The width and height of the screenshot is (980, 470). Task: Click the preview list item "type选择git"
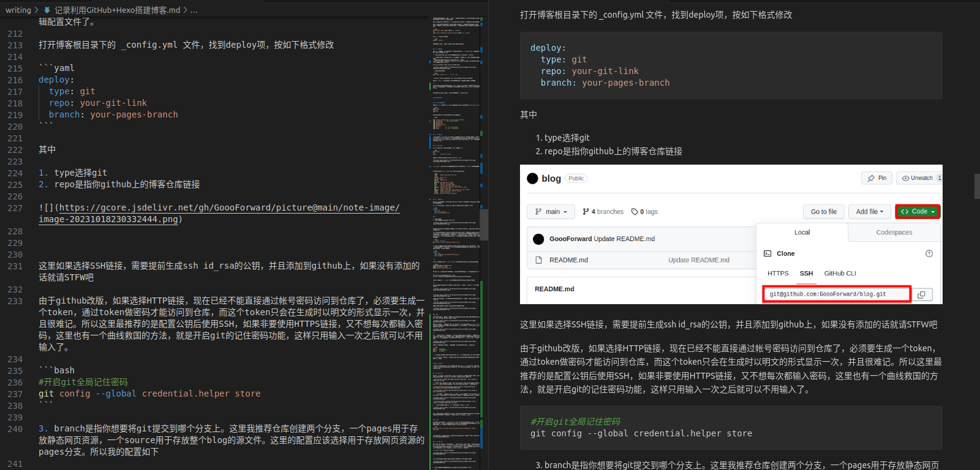click(x=567, y=138)
